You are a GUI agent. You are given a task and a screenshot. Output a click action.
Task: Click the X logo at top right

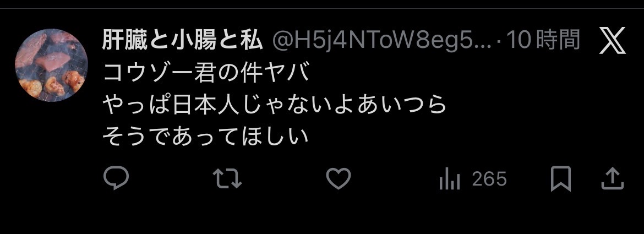(x=613, y=41)
